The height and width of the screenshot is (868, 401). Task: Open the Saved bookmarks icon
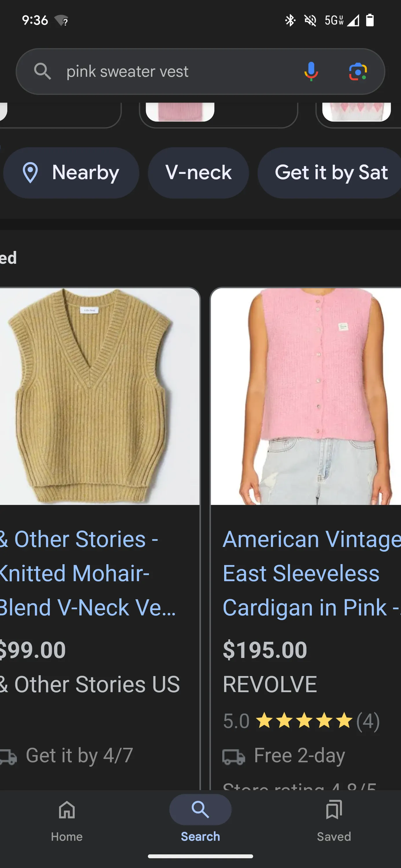click(x=334, y=810)
